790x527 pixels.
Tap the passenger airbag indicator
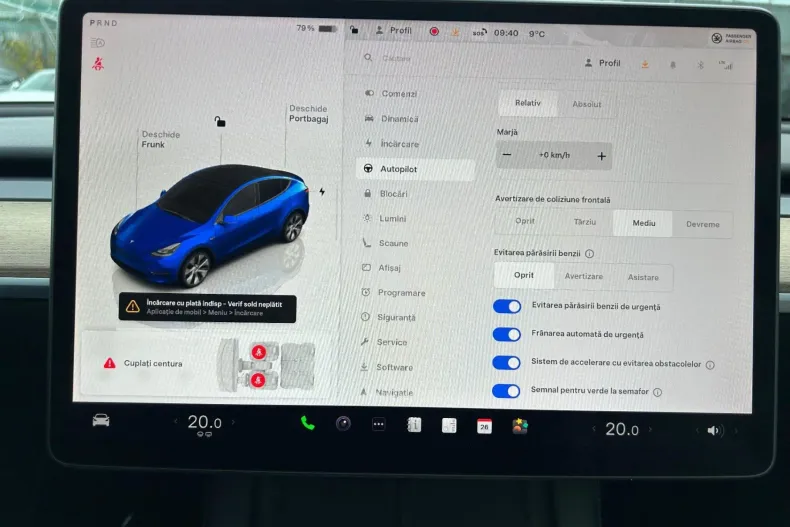click(731, 38)
